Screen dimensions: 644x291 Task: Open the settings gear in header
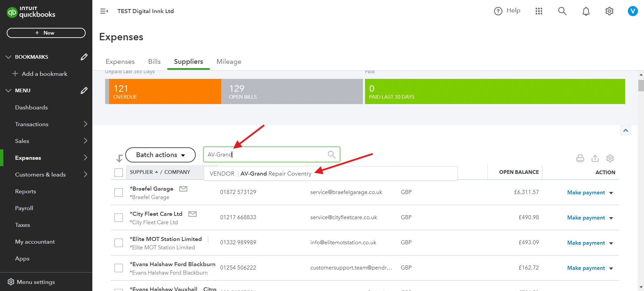tap(609, 11)
